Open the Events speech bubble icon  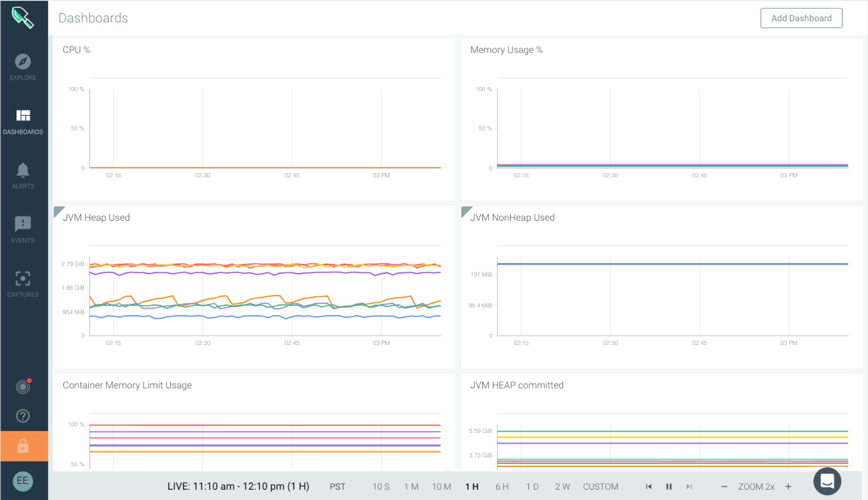(x=23, y=224)
